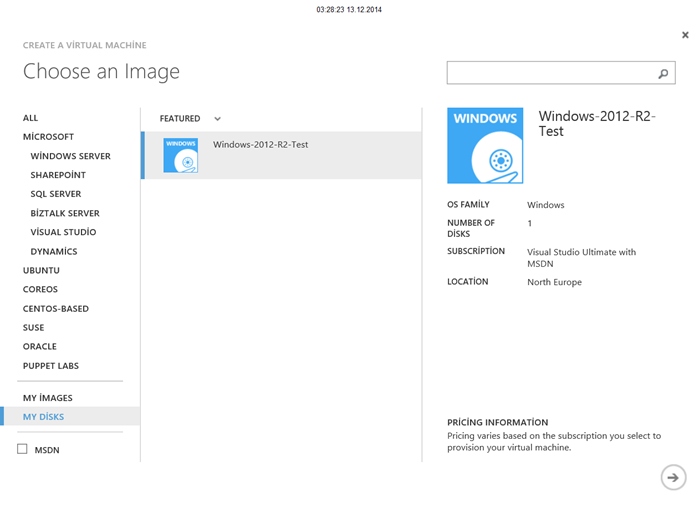
Task: Select the CentOS-based category
Action: (56, 309)
